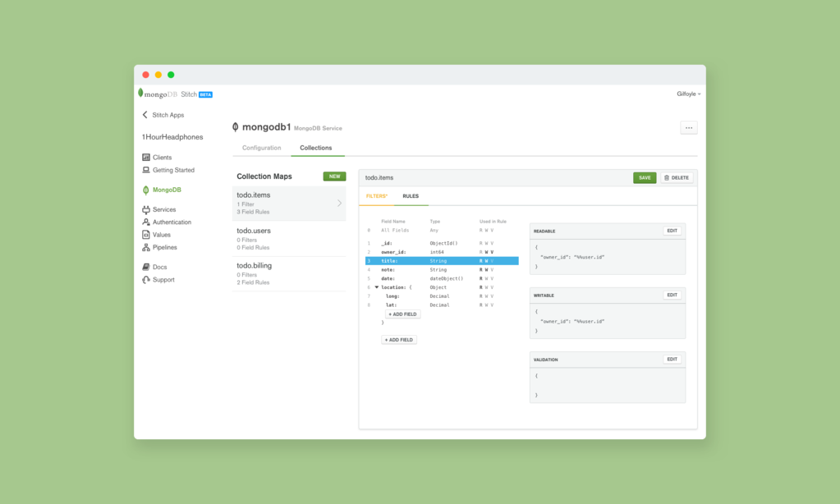840x504 pixels.
Task: Select the owner_id field row
Action: pyautogui.click(x=442, y=252)
